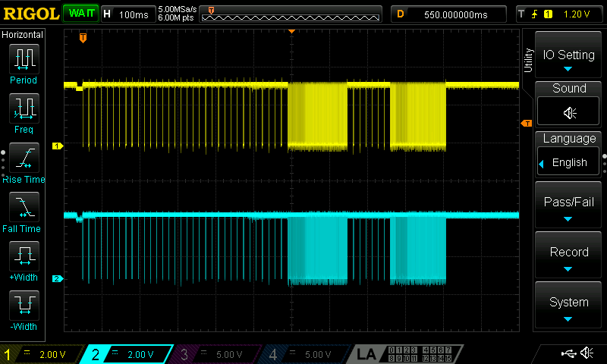
Task: Change the Language English selection
Action: [569, 162]
